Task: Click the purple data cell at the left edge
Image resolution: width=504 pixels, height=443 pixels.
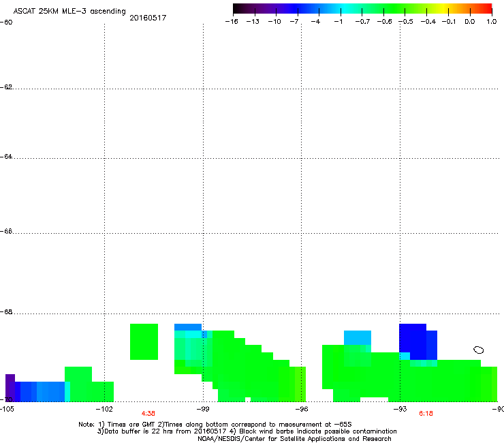Action: click(10, 388)
